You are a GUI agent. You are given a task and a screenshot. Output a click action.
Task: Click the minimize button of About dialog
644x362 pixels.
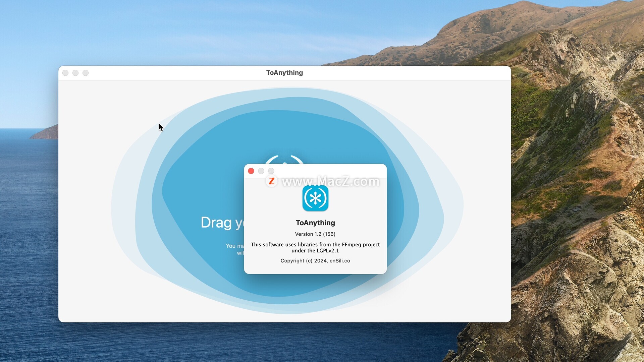tap(261, 171)
